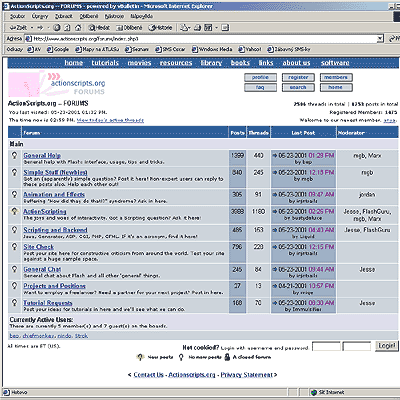Click the faq forum button
Screen dimensions: 400x400
pos(260,87)
